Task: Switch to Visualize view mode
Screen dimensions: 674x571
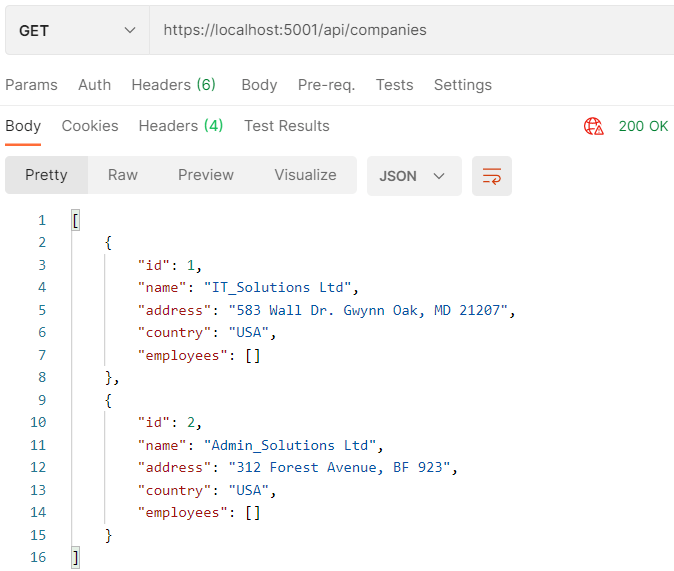Action: click(x=306, y=175)
